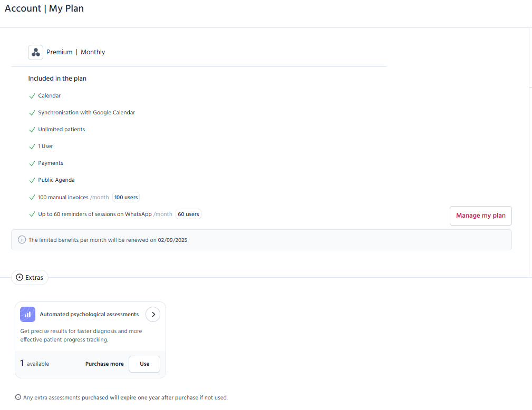This screenshot has height=410, width=532.
Task: Click the 1 User text
Action: pyautogui.click(x=45, y=146)
